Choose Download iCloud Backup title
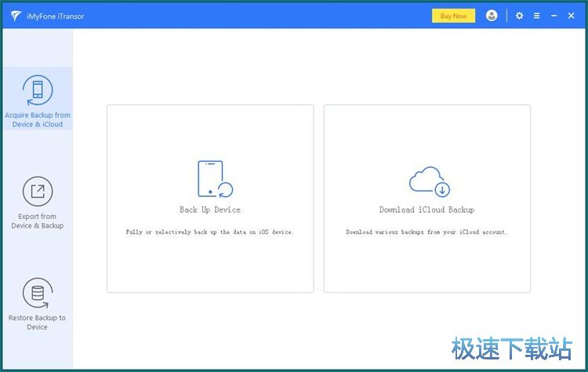Screen dimensions: 588x372 click(x=426, y=210)
